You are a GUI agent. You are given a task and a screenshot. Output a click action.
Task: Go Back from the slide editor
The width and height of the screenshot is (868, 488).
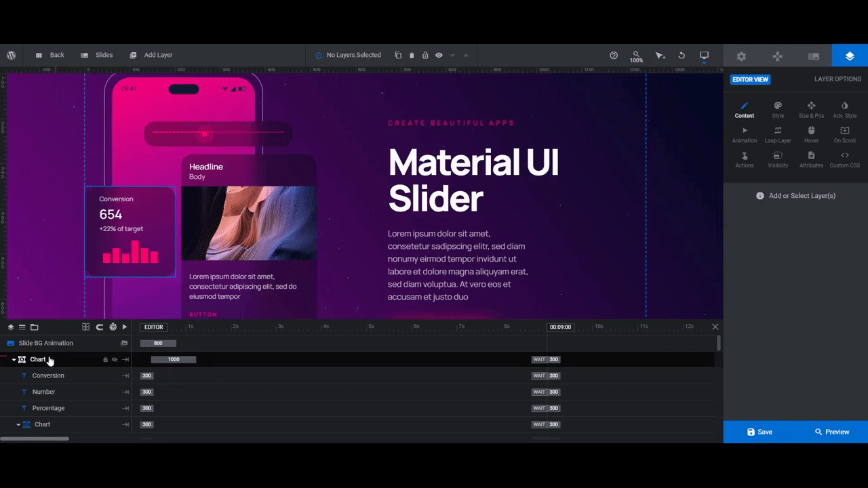click(50, 55)
